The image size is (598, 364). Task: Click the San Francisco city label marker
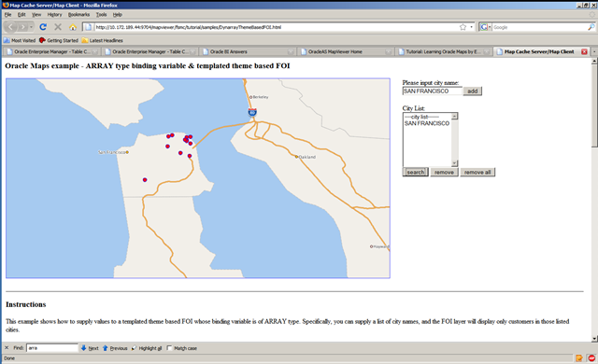(127, 152)
